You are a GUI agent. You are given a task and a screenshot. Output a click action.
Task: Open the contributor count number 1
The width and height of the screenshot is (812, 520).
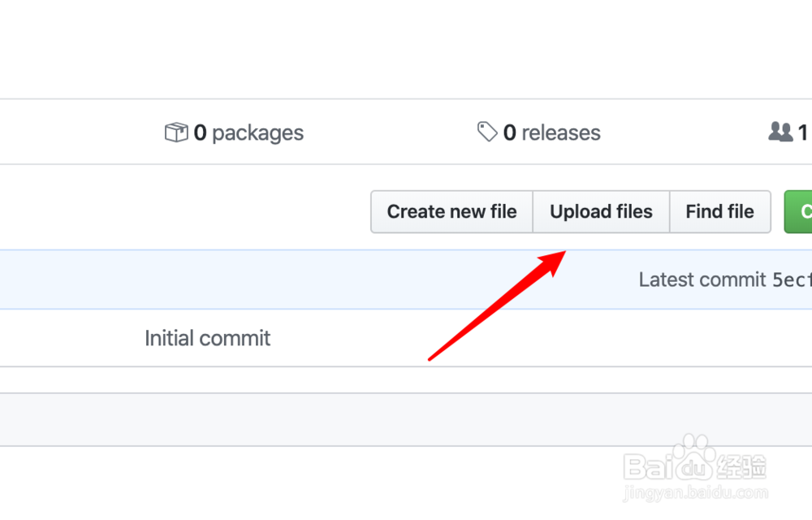point(802,132)
